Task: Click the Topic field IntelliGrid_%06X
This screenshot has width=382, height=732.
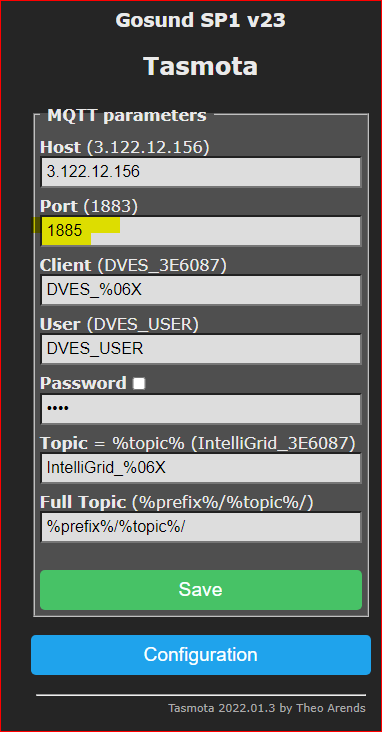Action: (x=201, y=468)
